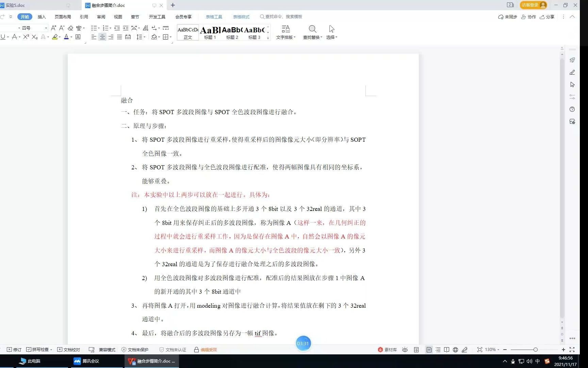Align text right
Image resolution: width=588 pixels, height=368 pixels.
tap(111, 37)
